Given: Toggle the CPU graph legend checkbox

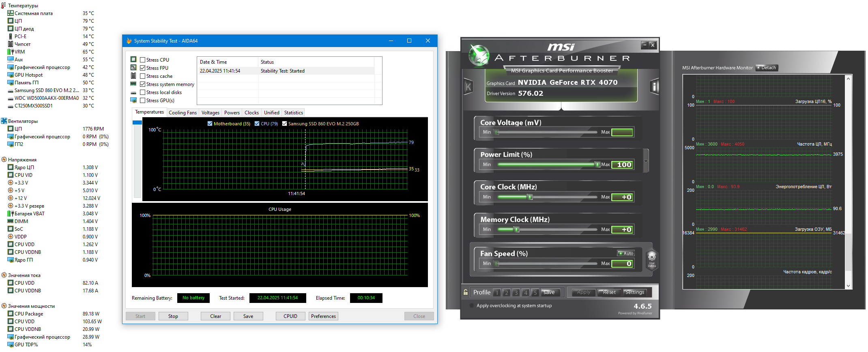Looking at the screenshot, I should coord(257,124).
